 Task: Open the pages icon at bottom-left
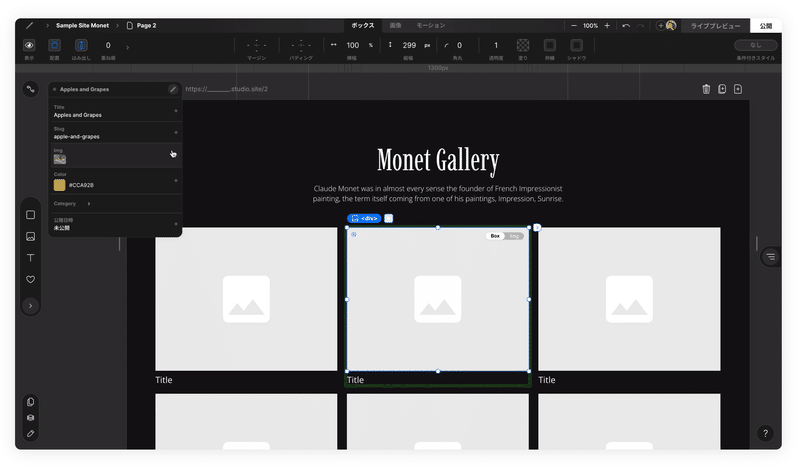(31, 402)
